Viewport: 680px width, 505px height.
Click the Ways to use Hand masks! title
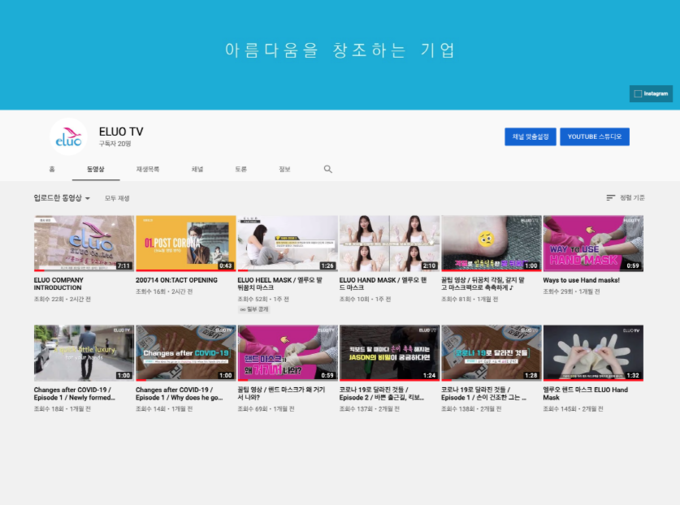pyautogui.click(x=581, y=280)
